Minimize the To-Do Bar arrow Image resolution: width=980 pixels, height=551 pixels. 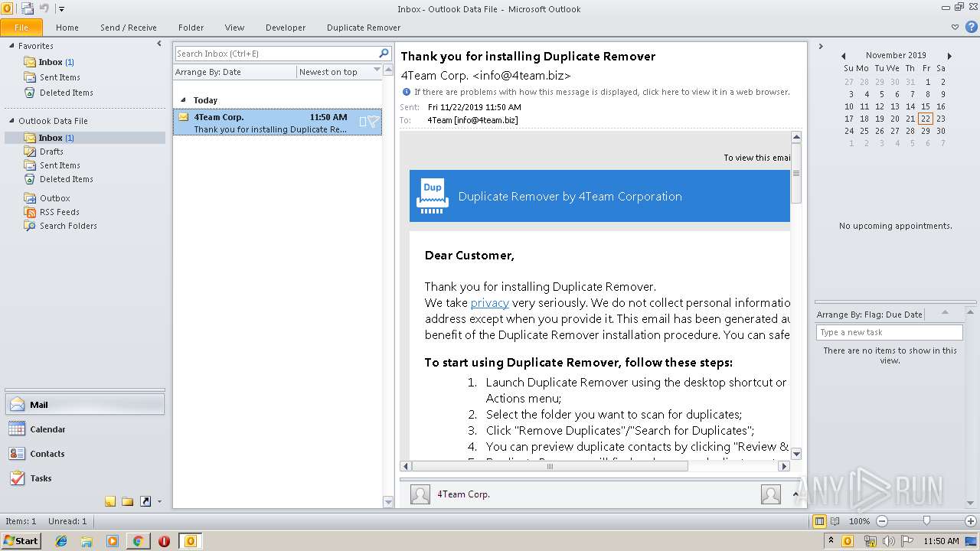pos(821,47)
